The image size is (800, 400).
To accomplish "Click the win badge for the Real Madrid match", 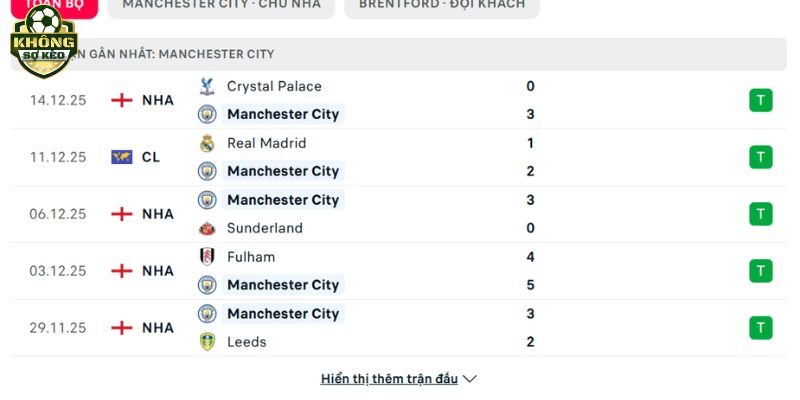I will pyautogui.click(x=760, y=157).
